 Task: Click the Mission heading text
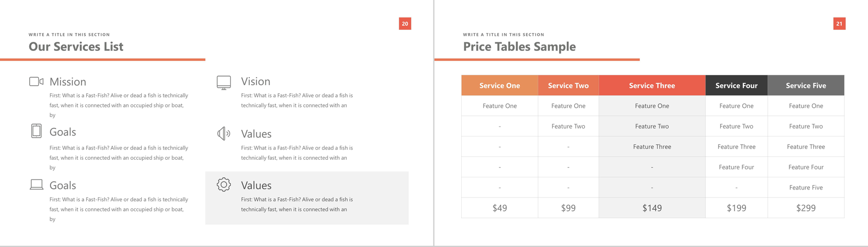pyautogui.click(x=68, y=82)
